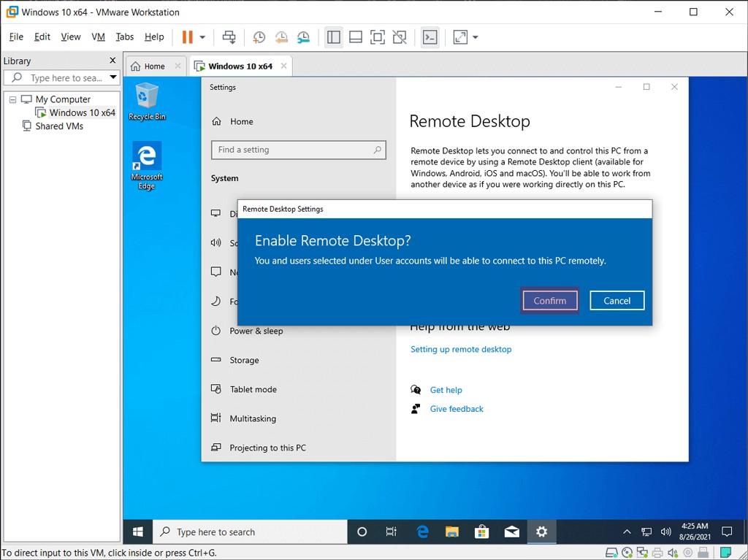Open the console view icon

[x=430, y=37]
